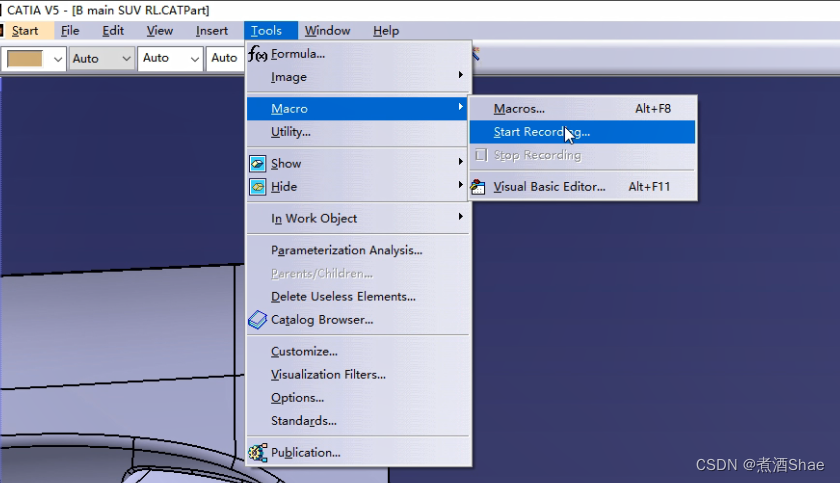
Task: Open Macros... submenu entry
Action: click(583, 109)
